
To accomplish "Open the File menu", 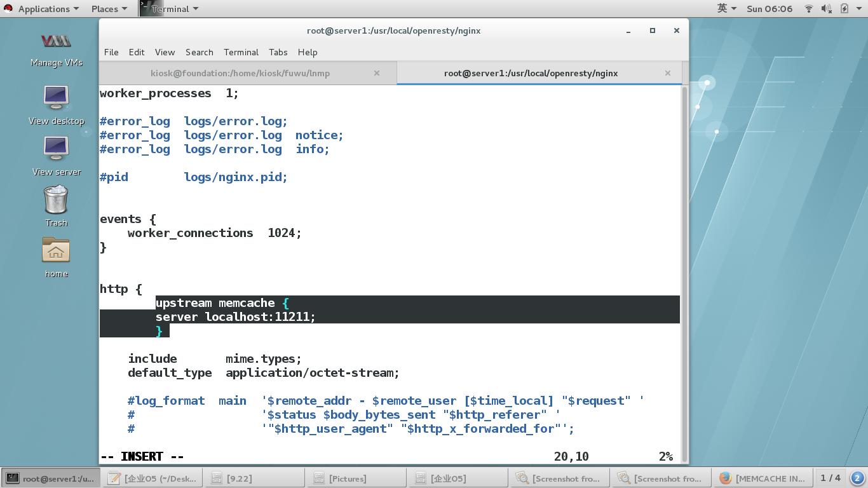I will [111, 52].
